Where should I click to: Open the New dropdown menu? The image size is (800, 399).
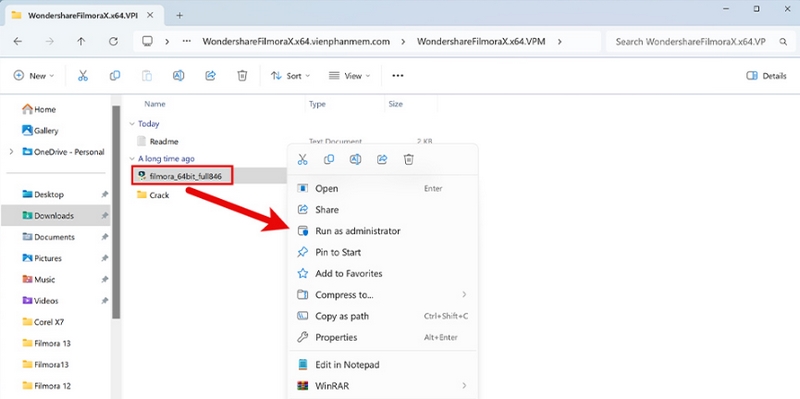click(x=34, y=76)
